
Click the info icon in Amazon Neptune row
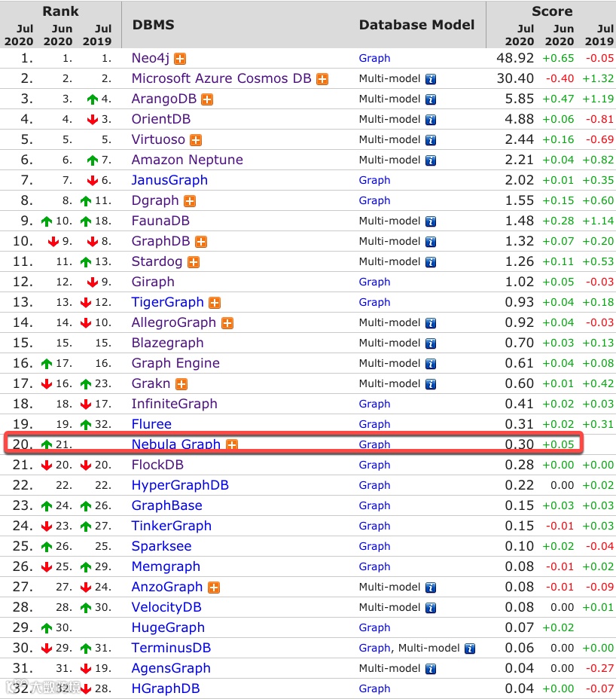click(x=431, y=160)
